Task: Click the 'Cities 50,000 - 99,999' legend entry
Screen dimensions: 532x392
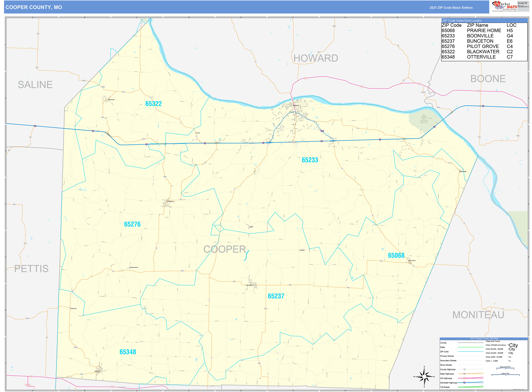Action: pyautogui.click(x=494, y=349)
